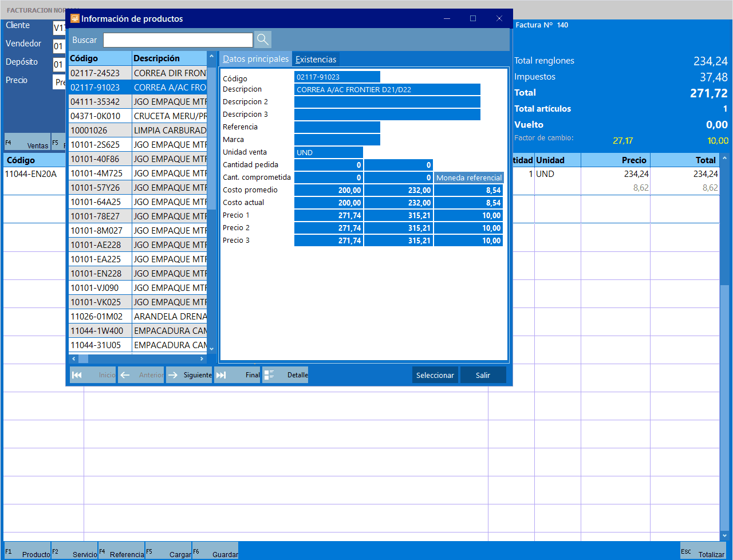This screenshot has height=560, width=733.
Task: Click the Información de productos title icon
Action: click(x=74, y=18)
